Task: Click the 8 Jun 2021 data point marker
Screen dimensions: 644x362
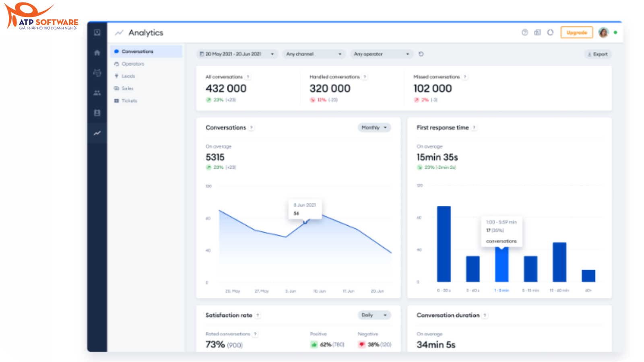Action: click(305, 222)
